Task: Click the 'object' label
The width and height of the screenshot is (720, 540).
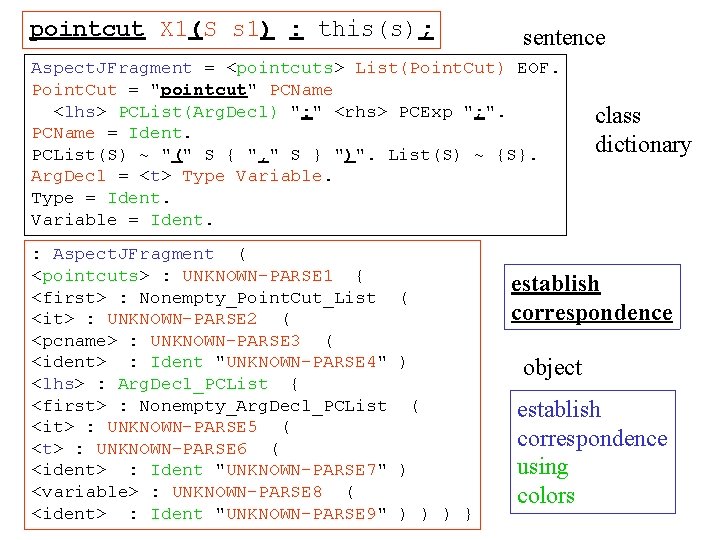Action: [x=552, y=368]
